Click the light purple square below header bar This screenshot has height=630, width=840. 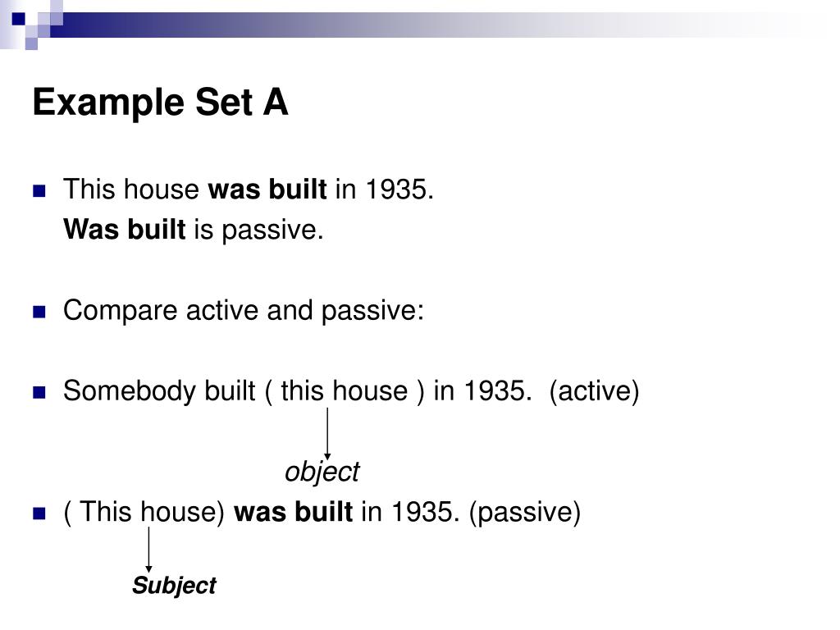[x=31, y=43]
